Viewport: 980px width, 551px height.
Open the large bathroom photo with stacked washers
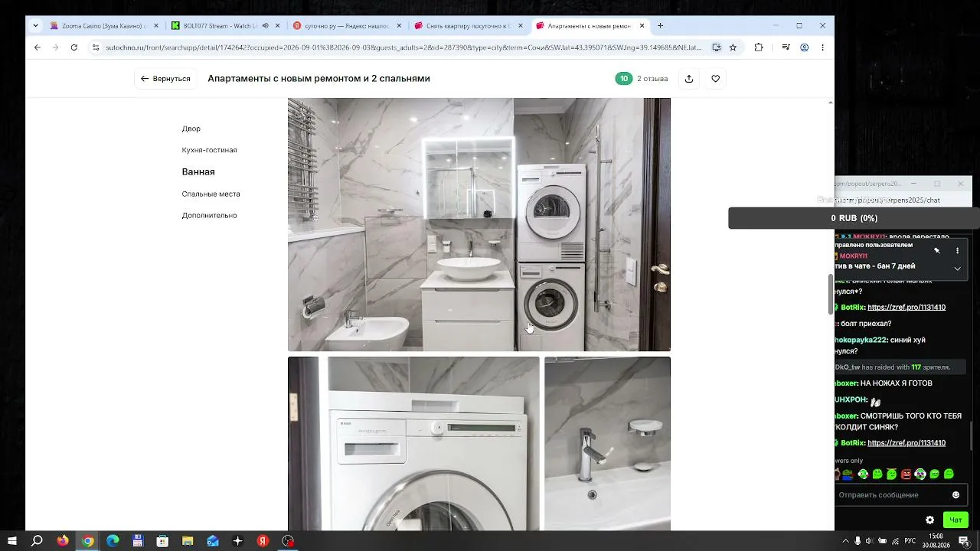[479, 224]
